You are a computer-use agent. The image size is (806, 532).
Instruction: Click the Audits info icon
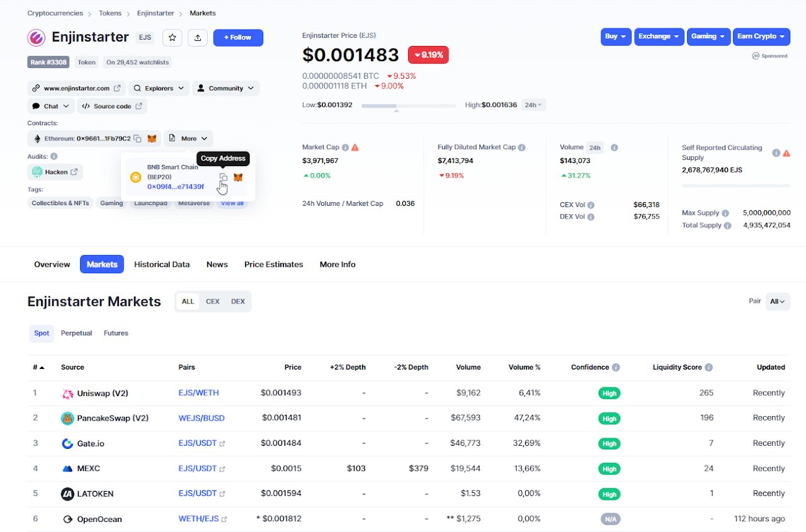pos(54,156)
